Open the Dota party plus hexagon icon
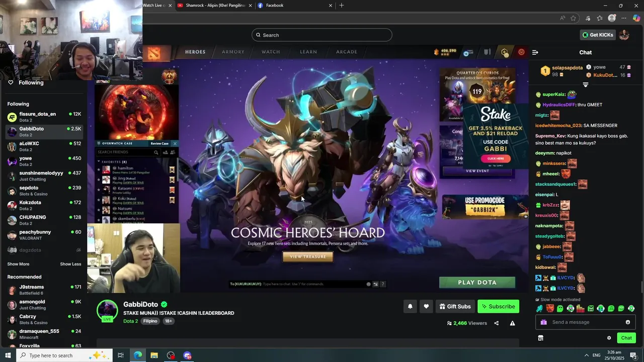Screen dimensions: 644x362 tap(505, 52)
